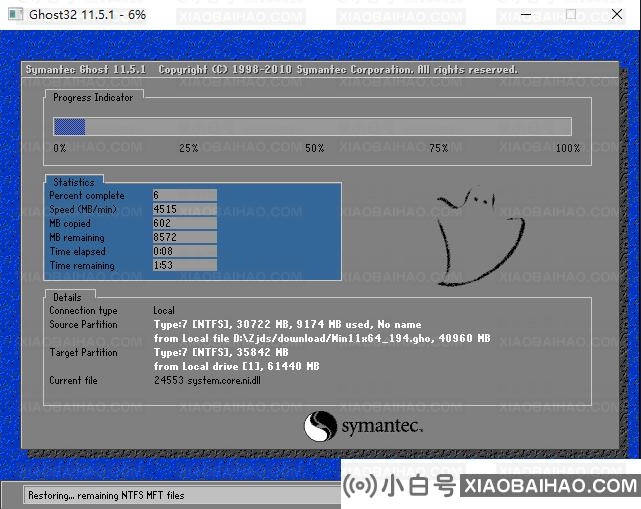The width and height of the screenshot is (641, 509).
Task: Click the 'Statistics' panel heading
Action: point(74,182)
